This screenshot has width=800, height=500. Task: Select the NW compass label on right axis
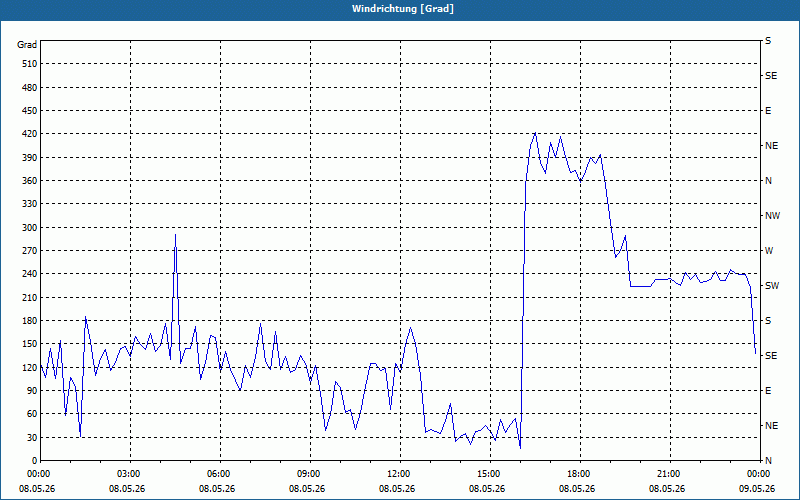[772, 216]
